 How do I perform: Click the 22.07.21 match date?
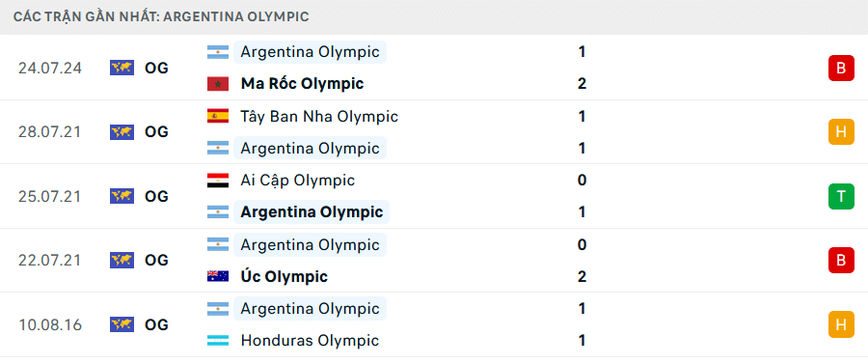pyautogui.click(x=50, y=261)
